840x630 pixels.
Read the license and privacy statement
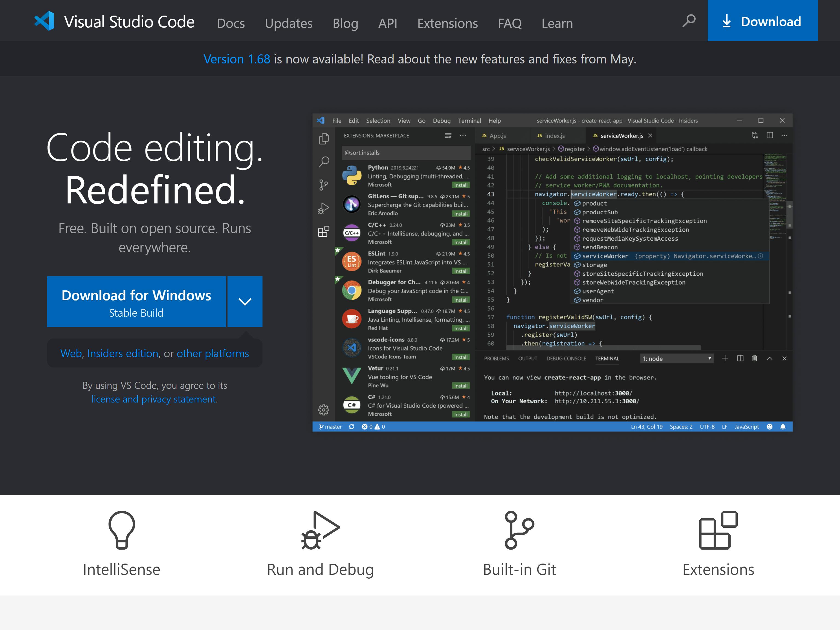[x=153, y=399]
